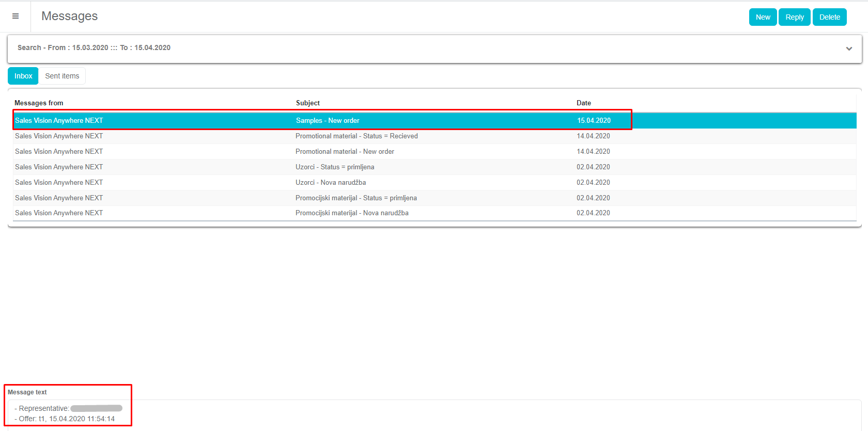Viewport: 868px width, 431px height.
Task: Switch to the Inbox tab
Action: [23, 76]
